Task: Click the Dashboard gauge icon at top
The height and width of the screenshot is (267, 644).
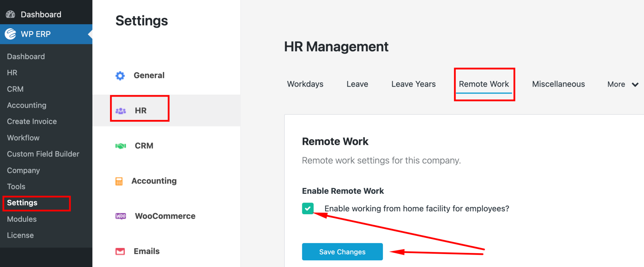Action: pyautogui.click(x=10, y=14)
